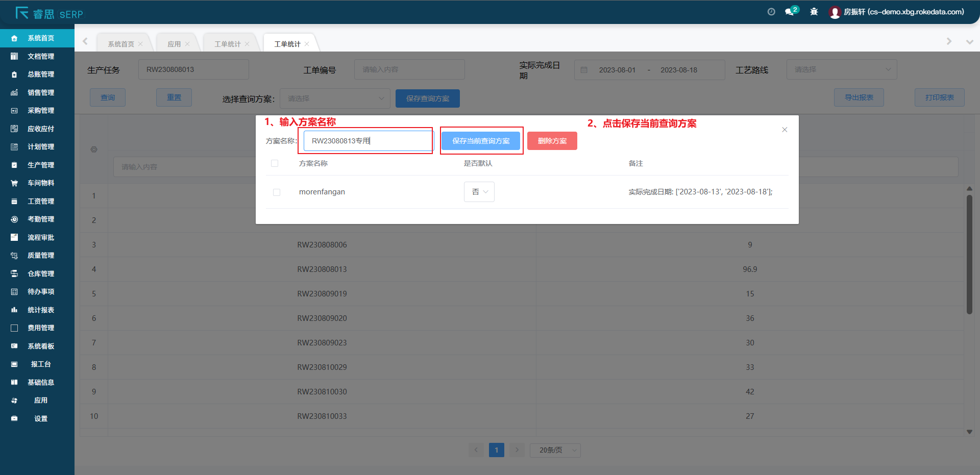Click the red 删除方案 button
This screenshot has width=980, height=475.
[552, 141]
